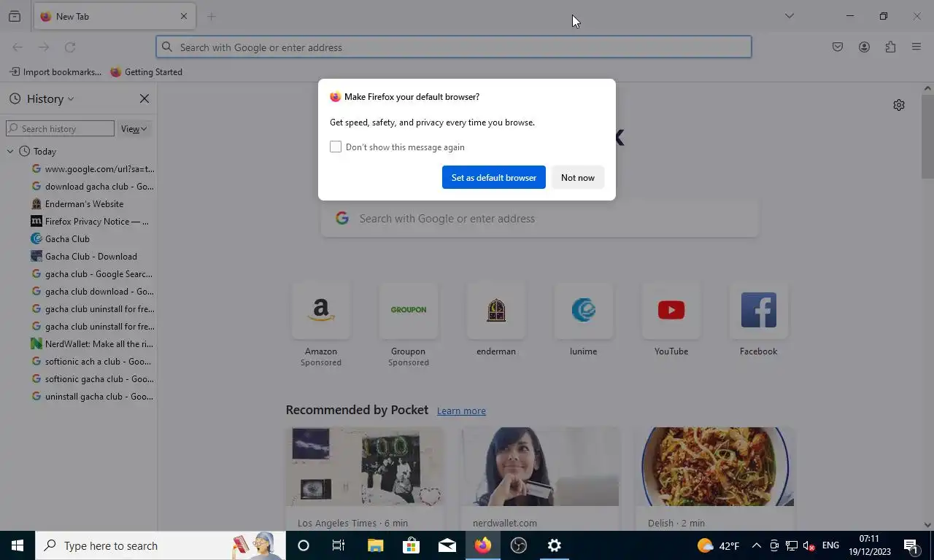Screen dimensions: 934x560
Task: Open Microsoft Store from taskbar
Action: (x=411, y=545)
